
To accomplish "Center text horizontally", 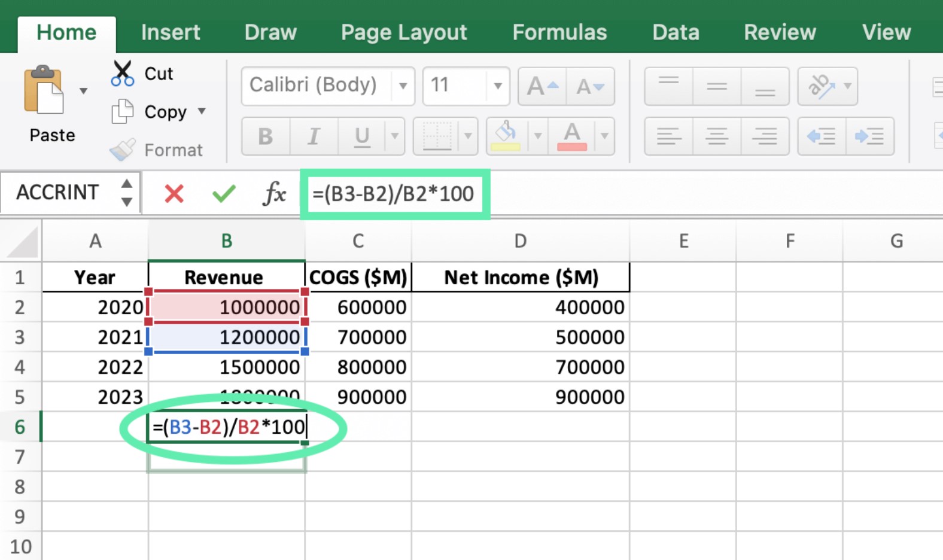I will (717, 136).
